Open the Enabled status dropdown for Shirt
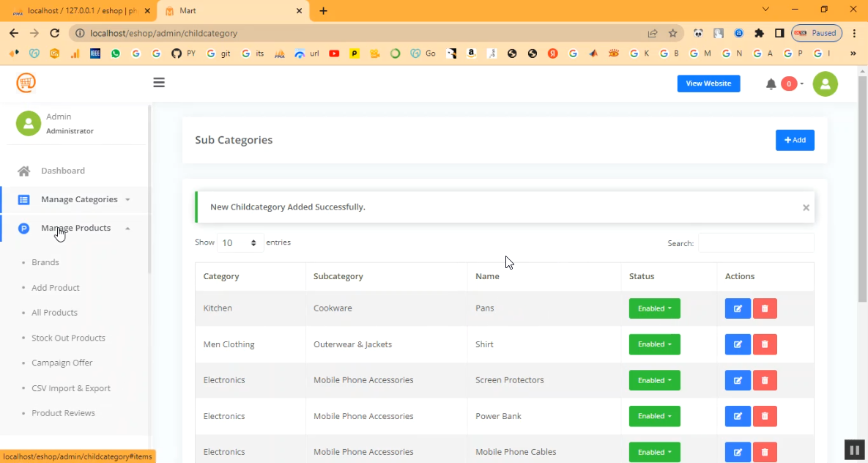 [654, 344]
